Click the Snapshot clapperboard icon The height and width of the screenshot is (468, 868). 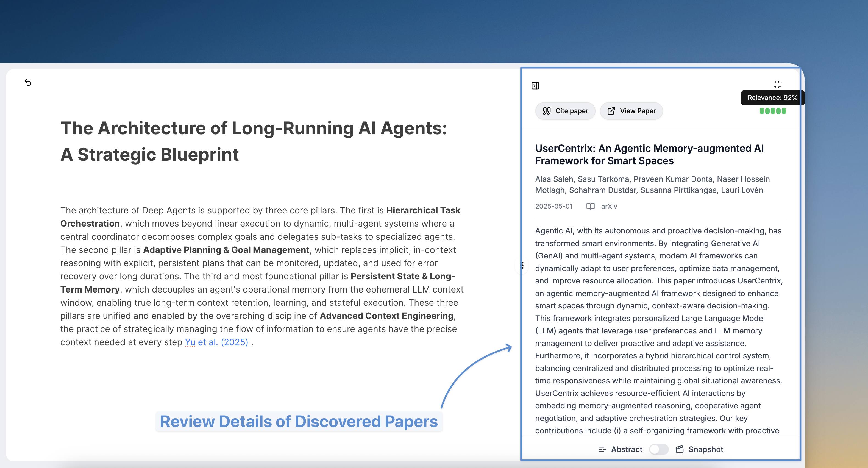680,450
